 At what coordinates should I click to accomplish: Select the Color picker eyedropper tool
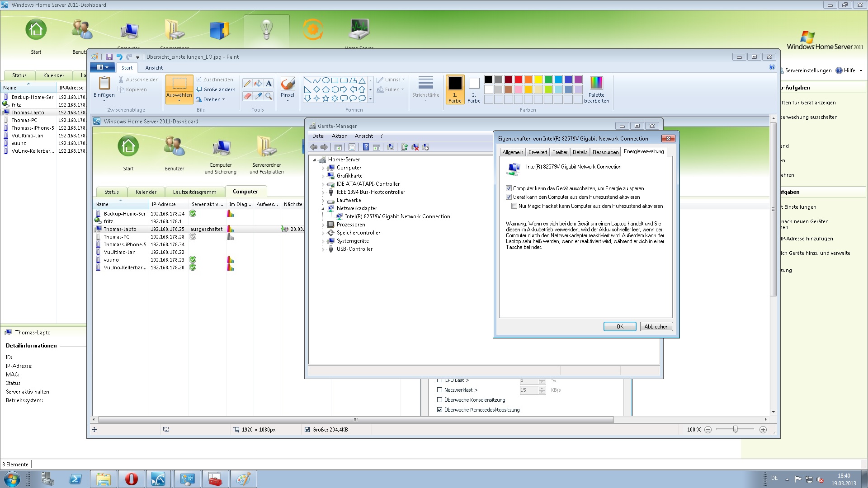(258, 96)
